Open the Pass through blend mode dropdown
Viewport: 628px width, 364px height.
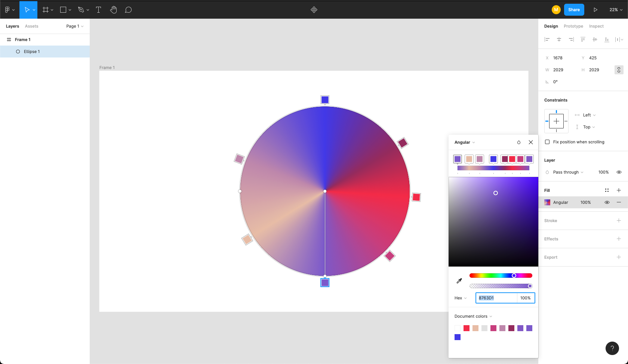pos(568,172)
